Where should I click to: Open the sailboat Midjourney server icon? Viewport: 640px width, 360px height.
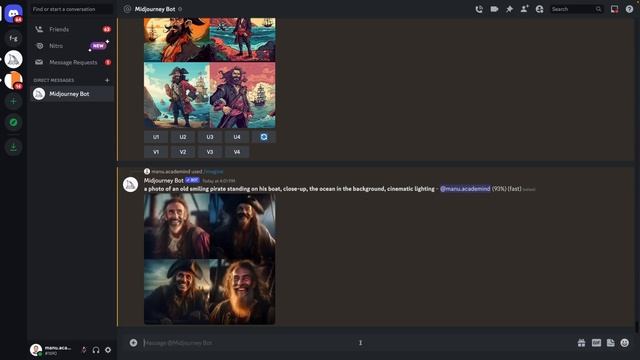click(x=13, y=60)
